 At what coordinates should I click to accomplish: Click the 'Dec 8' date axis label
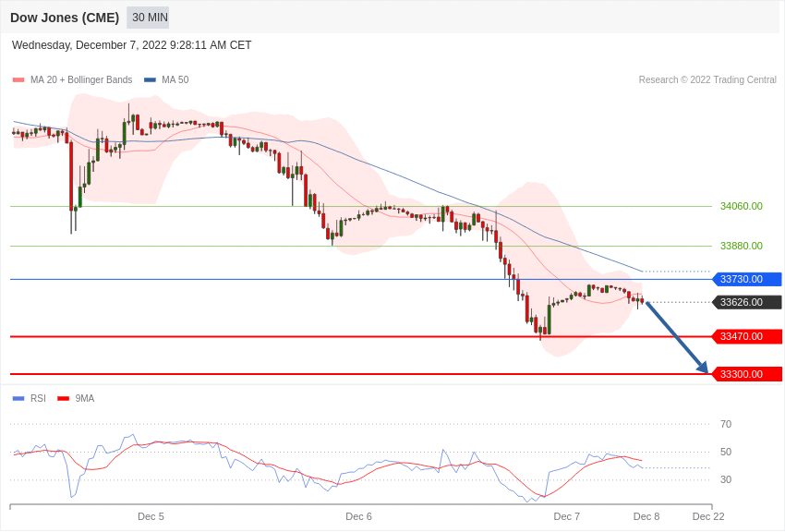click(646, 516)
